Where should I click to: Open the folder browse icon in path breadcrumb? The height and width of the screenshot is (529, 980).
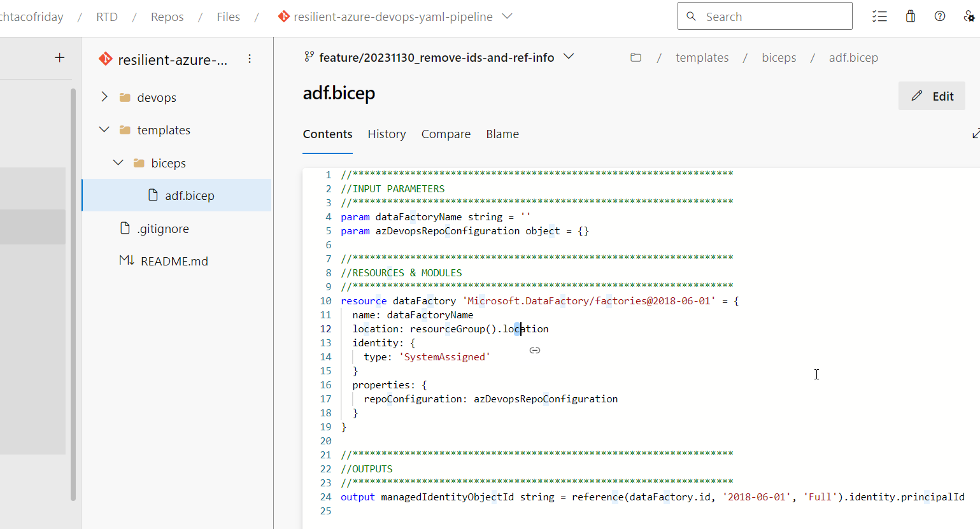(636, 57)
